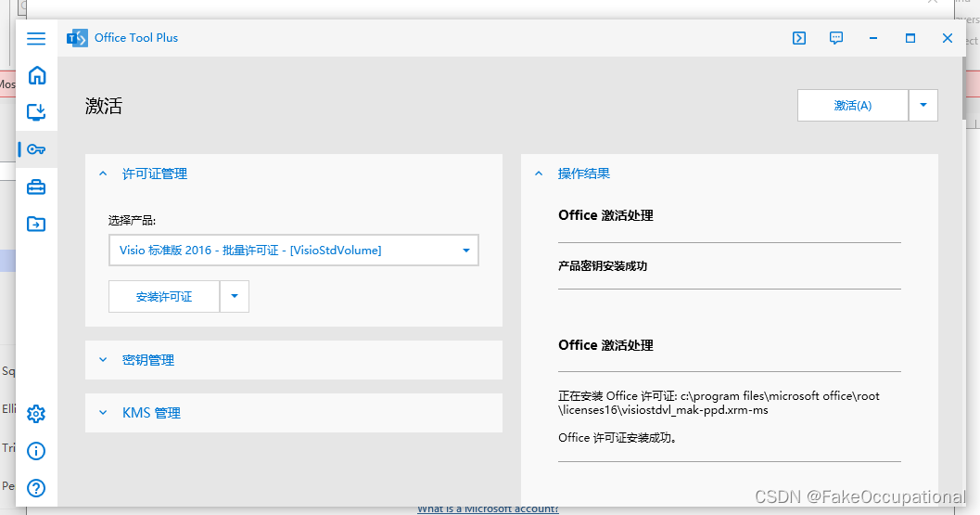Click the 产品密钥安装成功 result text
The height and width of the screenshot is (515, 980).
point(603,266)
